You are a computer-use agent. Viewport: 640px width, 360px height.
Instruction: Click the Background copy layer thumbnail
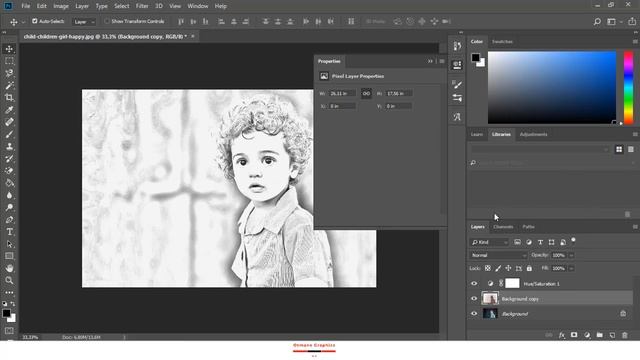click(490, 298)
